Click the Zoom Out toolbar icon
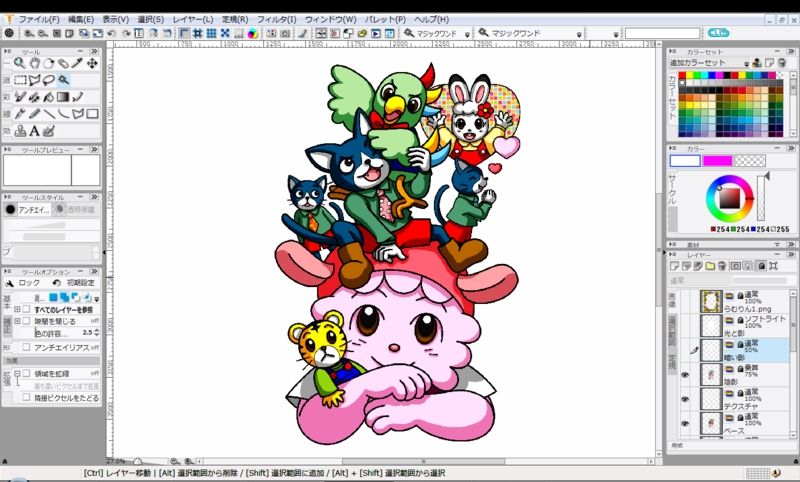The image size is (800, 482). tap(43, 33)
